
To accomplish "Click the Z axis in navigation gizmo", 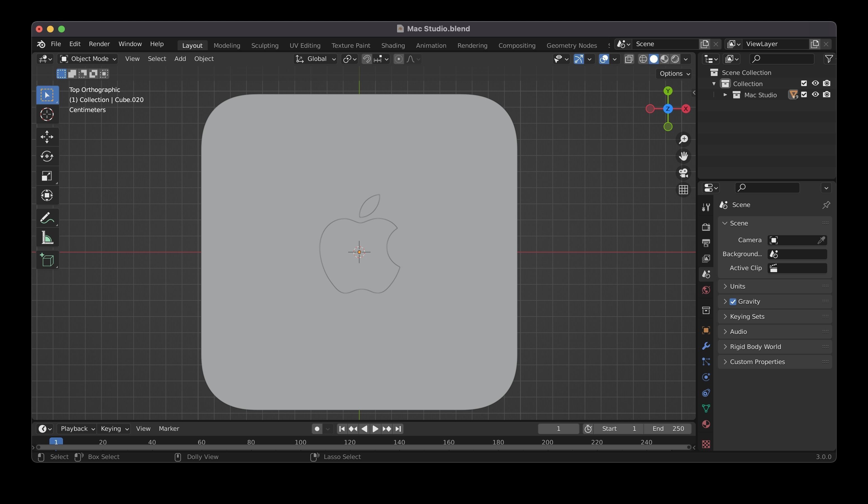I will click(x=668, y=109).
